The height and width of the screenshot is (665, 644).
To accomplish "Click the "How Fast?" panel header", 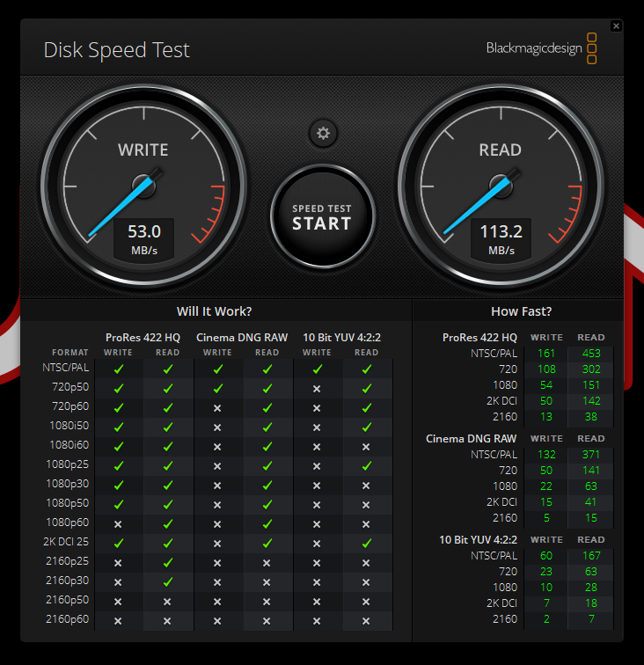I will pos(521,311).
